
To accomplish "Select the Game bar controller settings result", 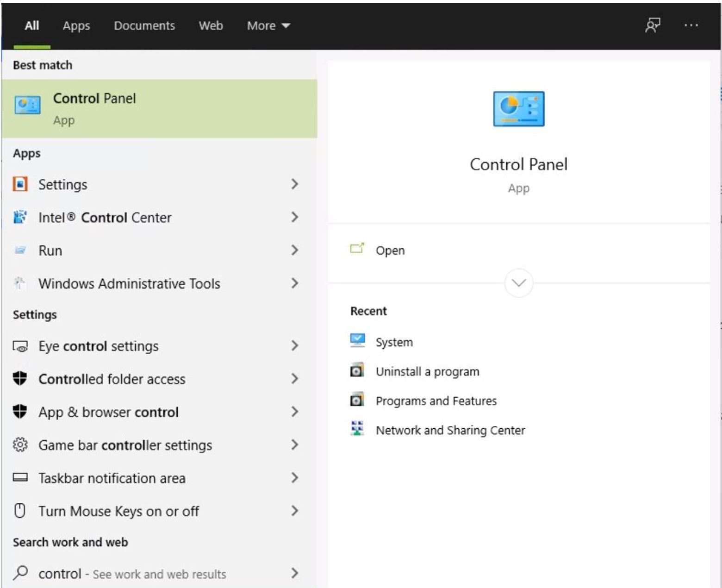I will pos(159,445).
